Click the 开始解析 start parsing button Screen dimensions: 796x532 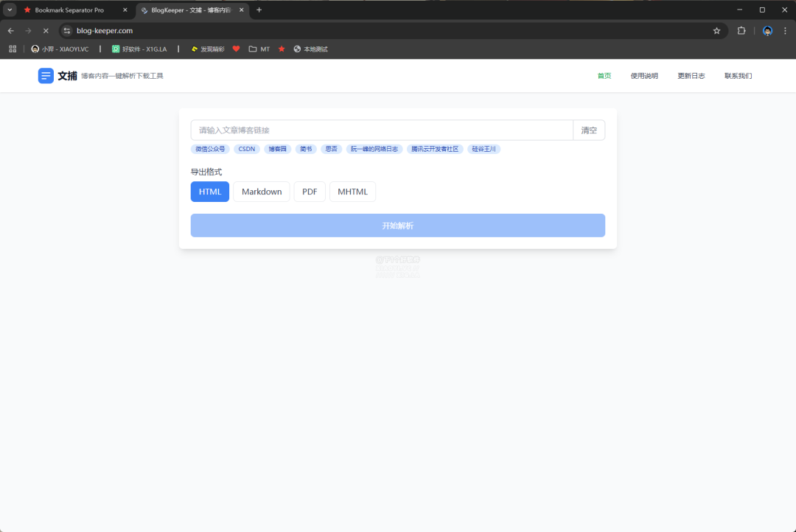pyautogui.click(x=398, y=225)
